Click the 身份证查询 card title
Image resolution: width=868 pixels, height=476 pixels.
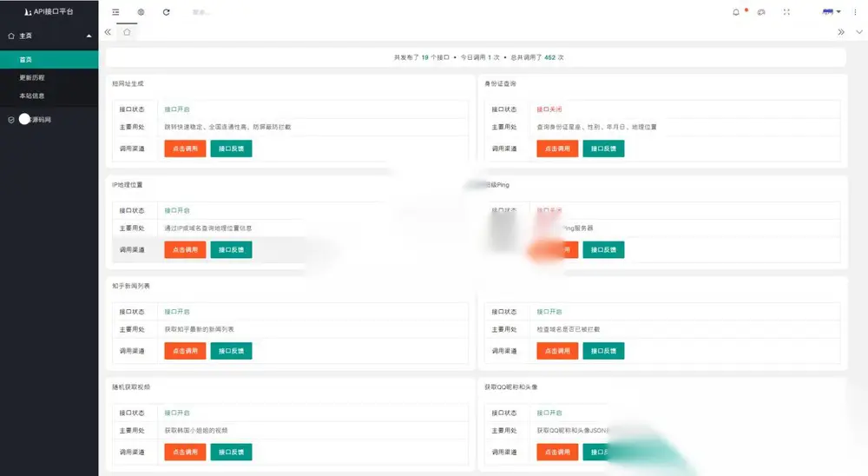(500, 83)
